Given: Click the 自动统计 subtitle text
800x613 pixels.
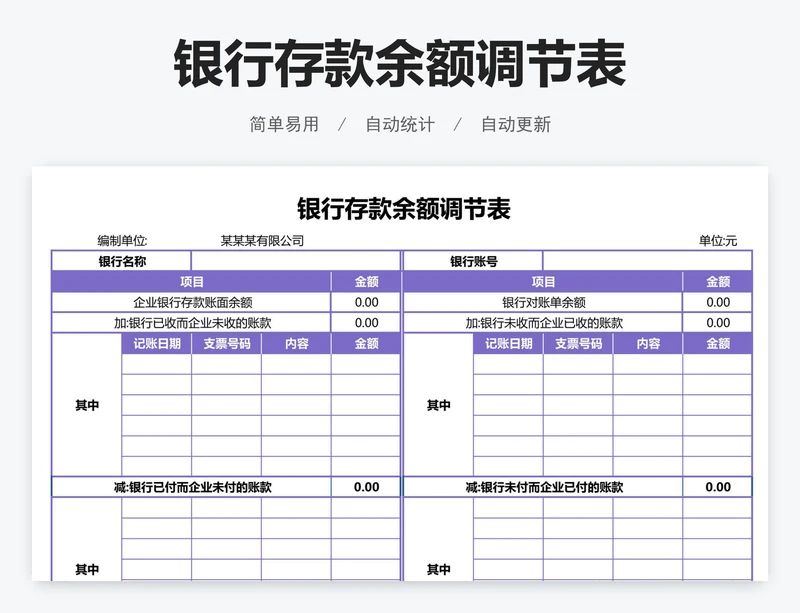Looking at the screenshot, I should click(400, 125).
